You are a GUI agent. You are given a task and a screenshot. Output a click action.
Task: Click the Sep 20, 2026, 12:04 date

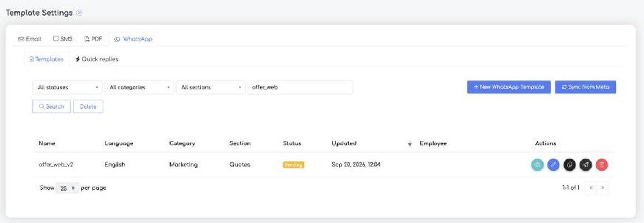356,165
